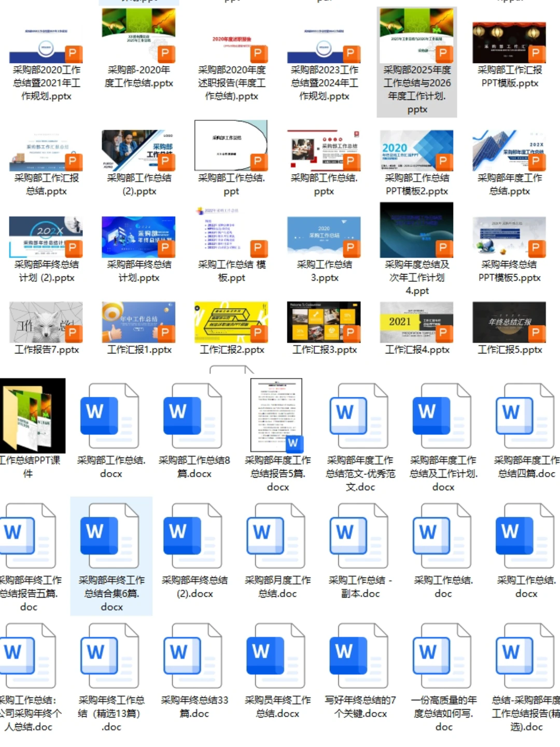Screen dimensions: 560x747
Task: Select 采购工作总结.docx Word icon
Action: point(525,536)
